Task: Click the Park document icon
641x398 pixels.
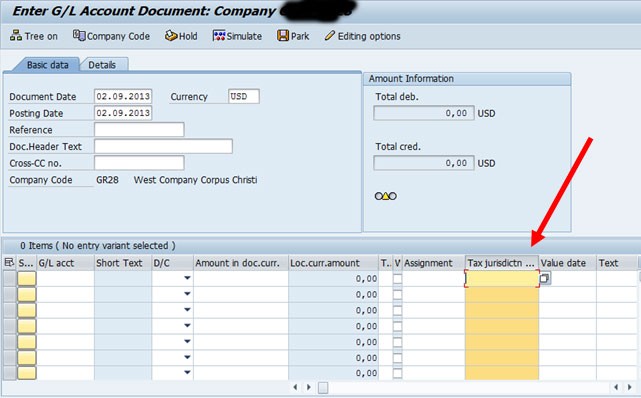Action: pyautogui.click(x=283, y=36)
